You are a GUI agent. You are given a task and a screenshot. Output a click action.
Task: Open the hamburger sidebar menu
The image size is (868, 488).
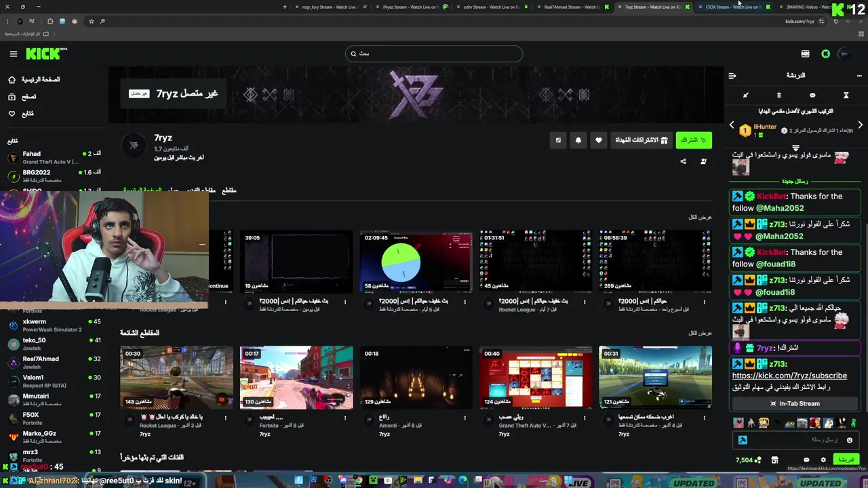tap(13, 54)
